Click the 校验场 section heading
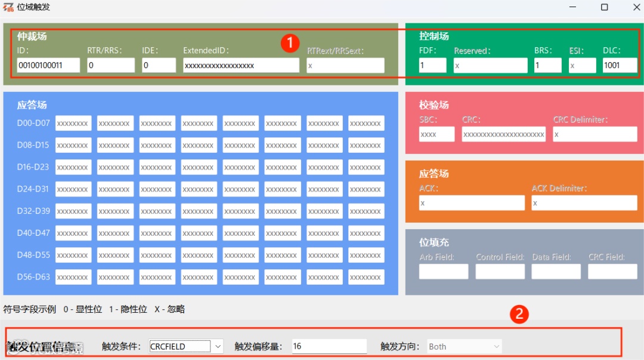Image resolution: width=644 pixels, height=360 pixels. pos(434,105)
